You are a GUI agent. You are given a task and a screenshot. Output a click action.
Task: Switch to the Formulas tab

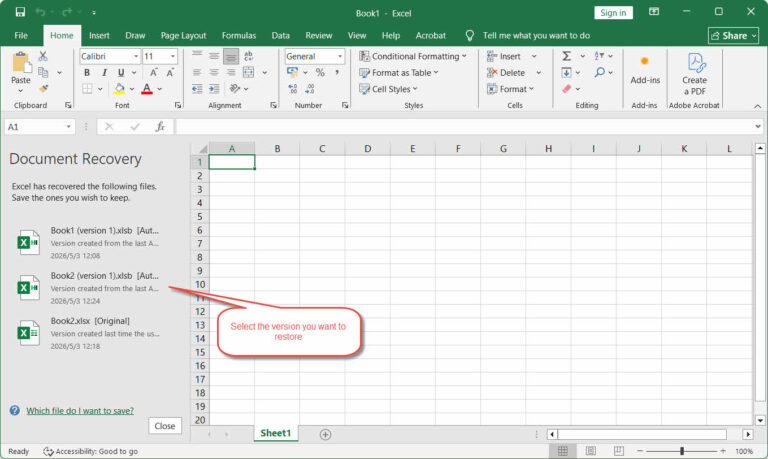coord(239,35)
